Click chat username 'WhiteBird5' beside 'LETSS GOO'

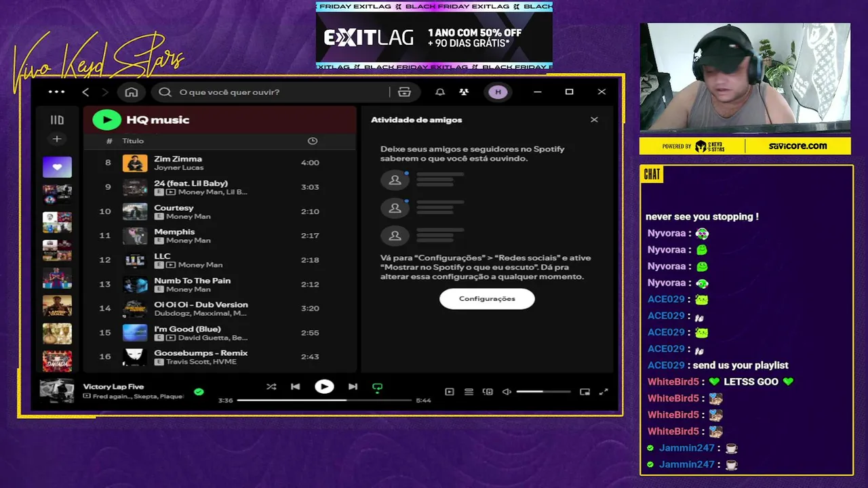(673, 382)
